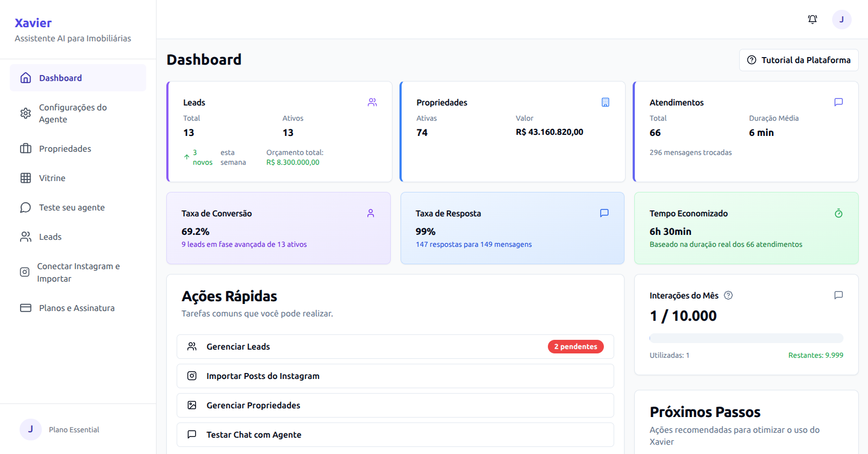Click 9 leads em fase avançada text
This screenshot has height=454, width=868.
pyautogui.click(x=244, y=244)
